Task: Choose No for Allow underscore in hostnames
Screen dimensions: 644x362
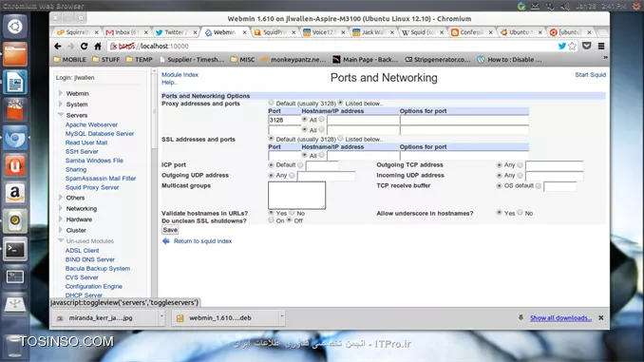Action: click(520, 213)
